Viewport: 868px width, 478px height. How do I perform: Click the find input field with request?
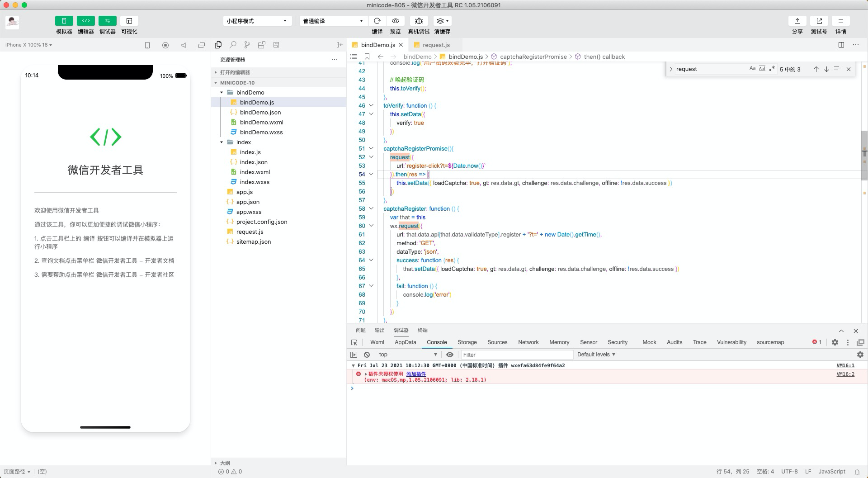click(x=711, y=69)
